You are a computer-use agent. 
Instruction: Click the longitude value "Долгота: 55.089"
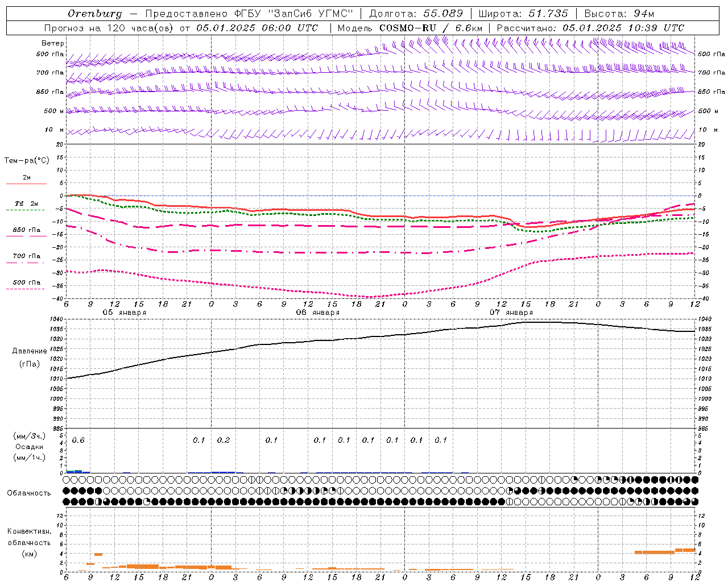point(416,14)
